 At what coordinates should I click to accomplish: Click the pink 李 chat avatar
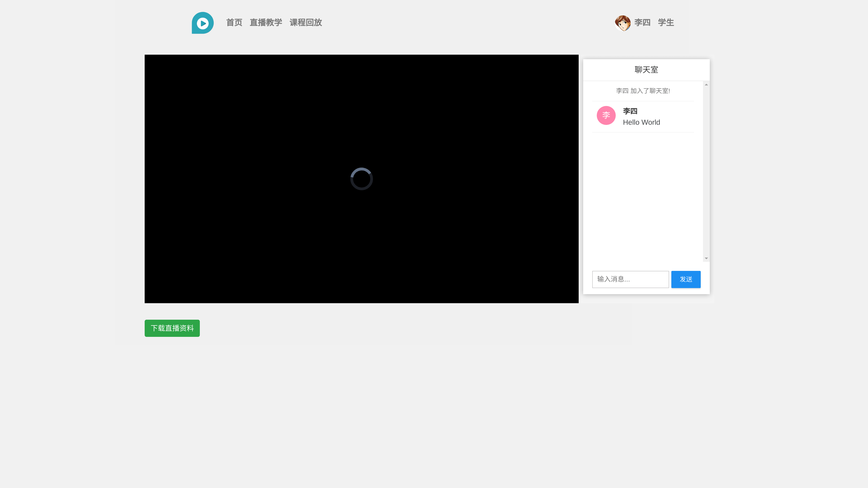click(606, 115)
